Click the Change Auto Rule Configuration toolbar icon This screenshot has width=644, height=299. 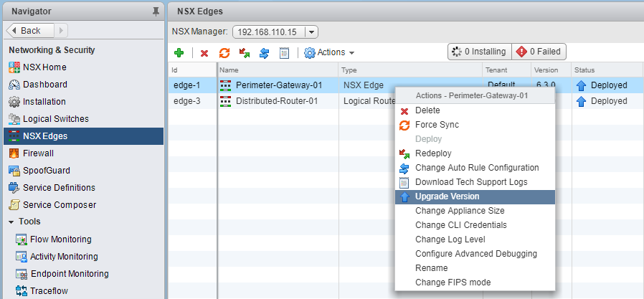point(264,53)
